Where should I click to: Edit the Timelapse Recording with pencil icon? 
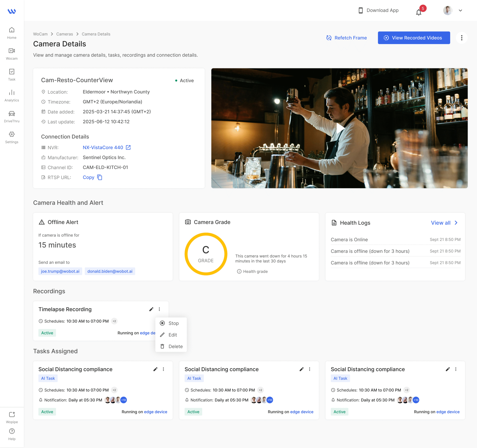click(x=151, y=309)
